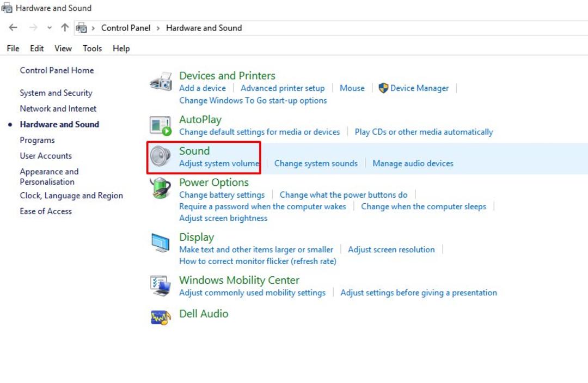Go back with the back arrow
The width and height of the screenshot is (588, 383).
pos(13,27)
